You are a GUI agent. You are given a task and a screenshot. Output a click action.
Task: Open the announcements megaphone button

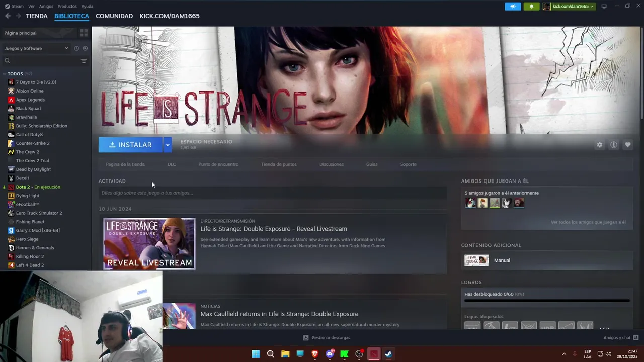click(x=513, y=6)
